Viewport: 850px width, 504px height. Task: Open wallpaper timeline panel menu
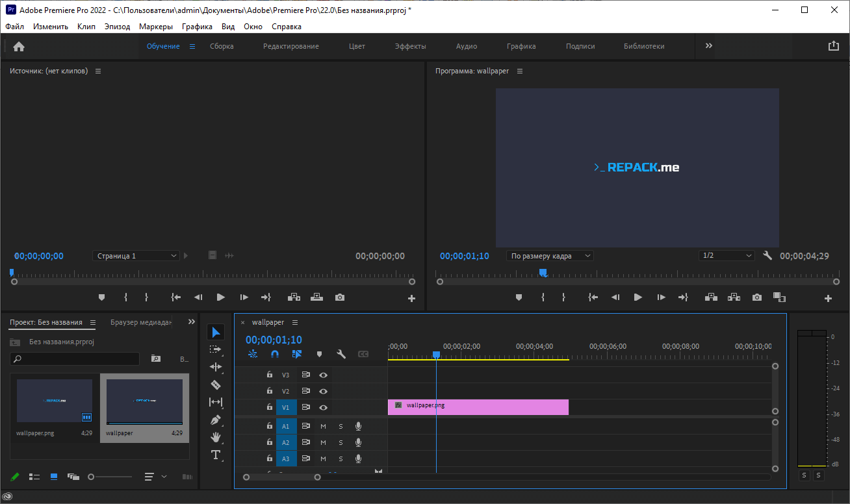[x=295, y=322]
